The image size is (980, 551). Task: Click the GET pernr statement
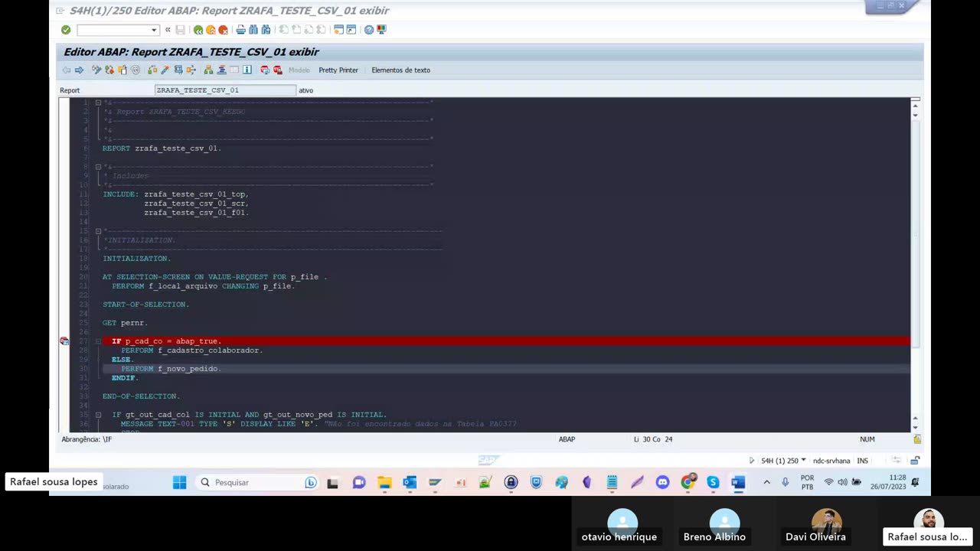tap(125, 323)
